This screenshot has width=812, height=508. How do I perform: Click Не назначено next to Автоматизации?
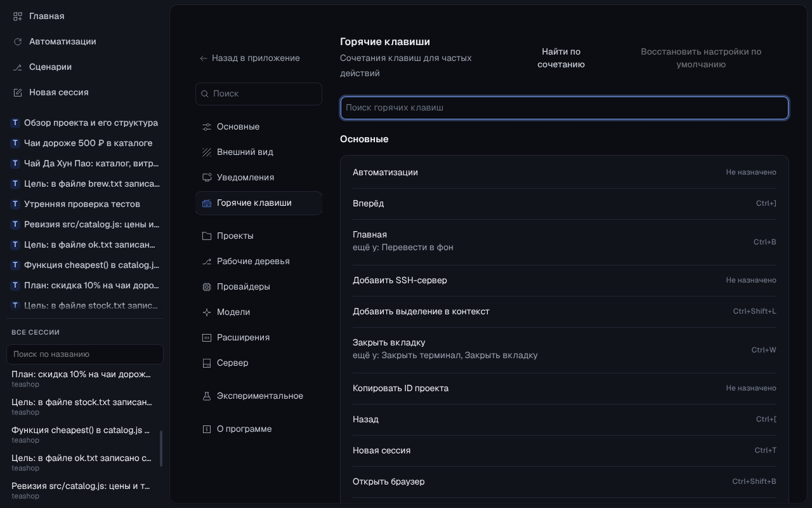(x=751, y=173)
